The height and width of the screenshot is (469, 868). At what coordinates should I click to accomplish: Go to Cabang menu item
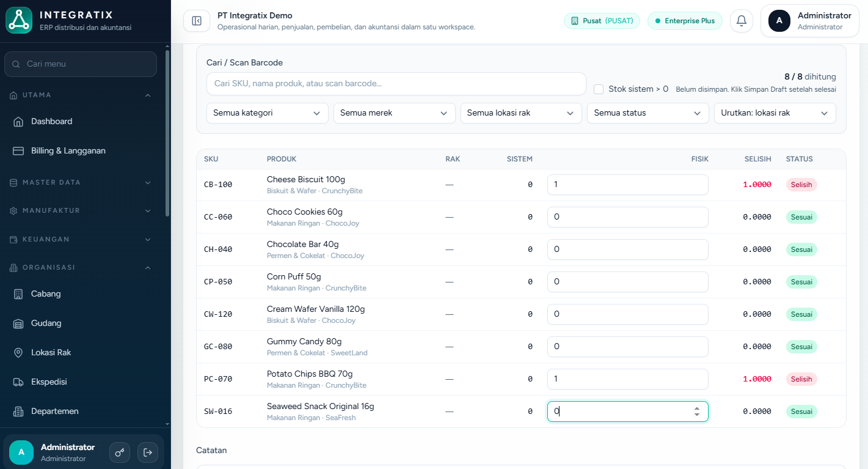81,294
